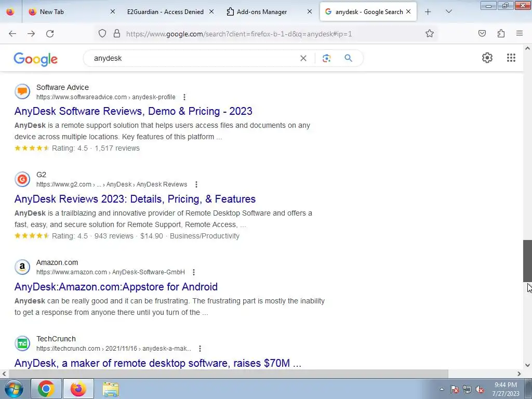This screenshot has height=399, width=532.
Task: Open the Windows Start menu
Action: (13, 389)
